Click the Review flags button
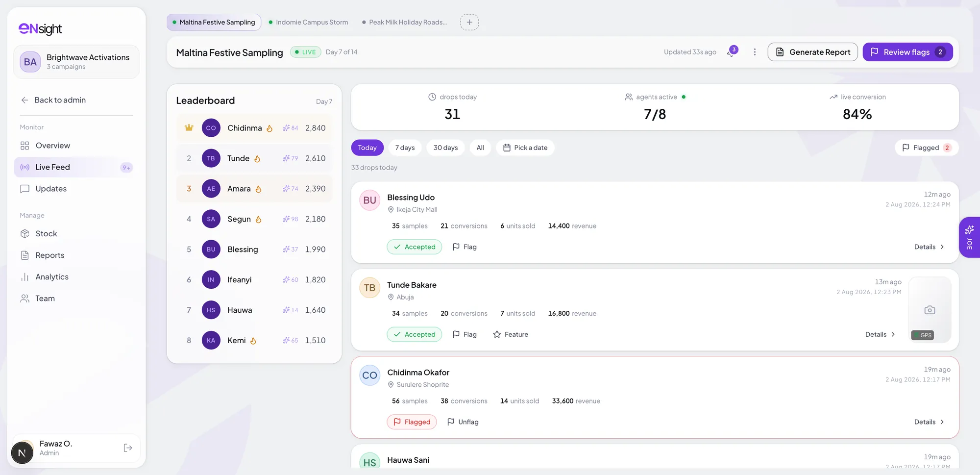 pos(907,52)
